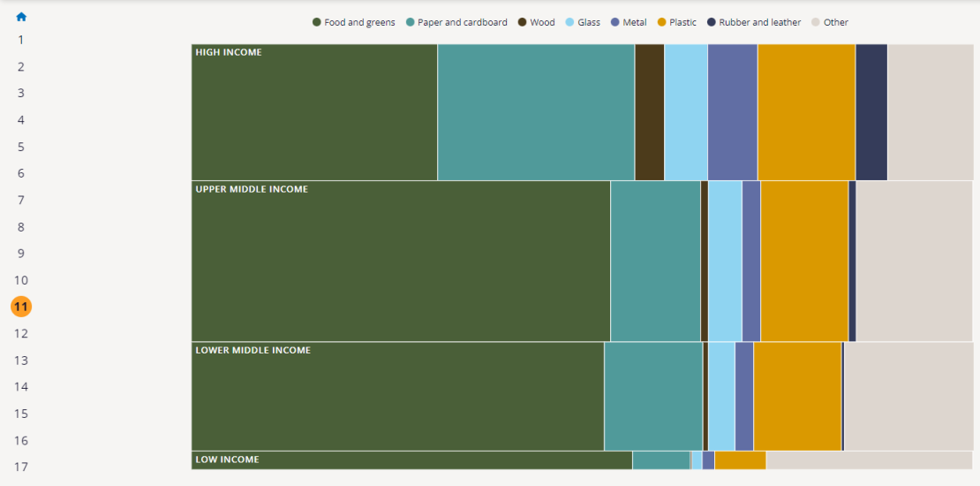Select High Income paper and cardboard block

coord(536,112)
